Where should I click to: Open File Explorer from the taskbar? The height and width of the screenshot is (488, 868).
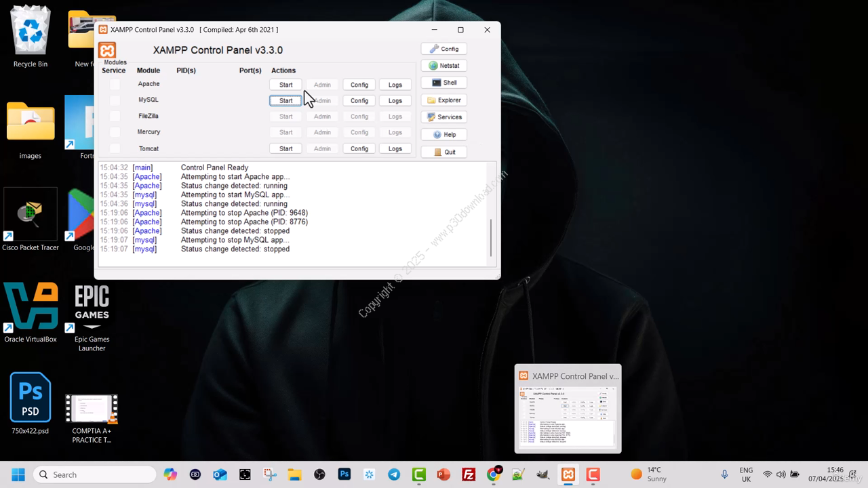tap(294, 474)
